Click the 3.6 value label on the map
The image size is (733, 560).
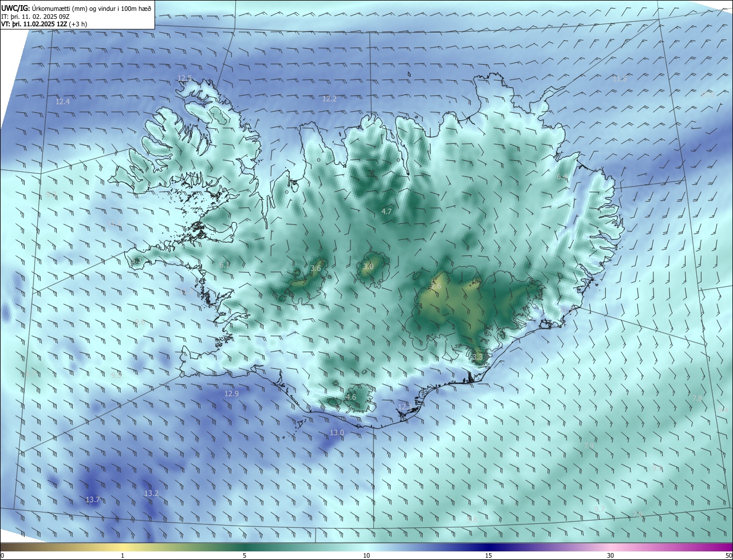tap(316, 269)
